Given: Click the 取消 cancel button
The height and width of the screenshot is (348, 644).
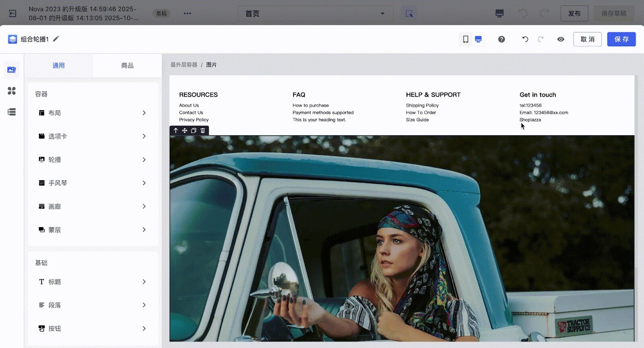Looking at the screenshot, I should click(x=587, y=39).
